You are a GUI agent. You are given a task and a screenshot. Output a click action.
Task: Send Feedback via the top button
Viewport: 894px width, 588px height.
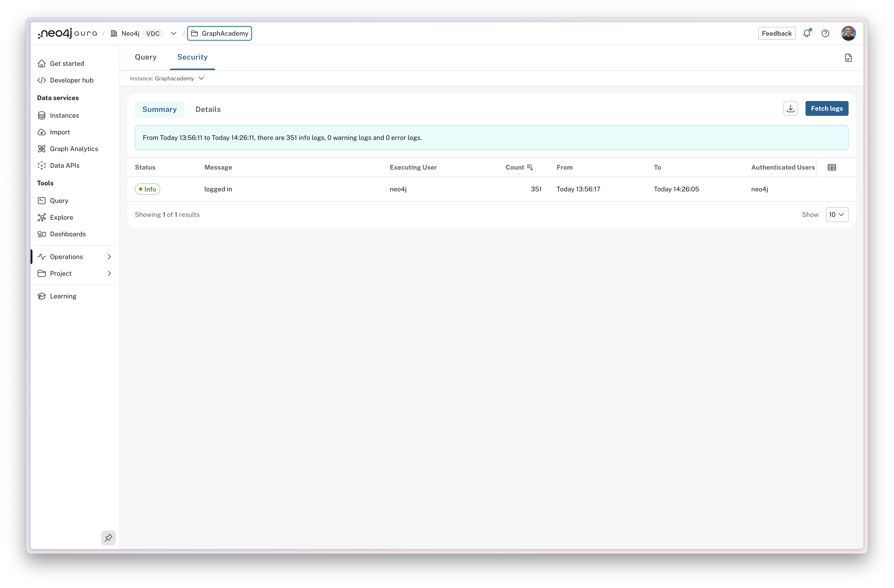coord(777,33)
